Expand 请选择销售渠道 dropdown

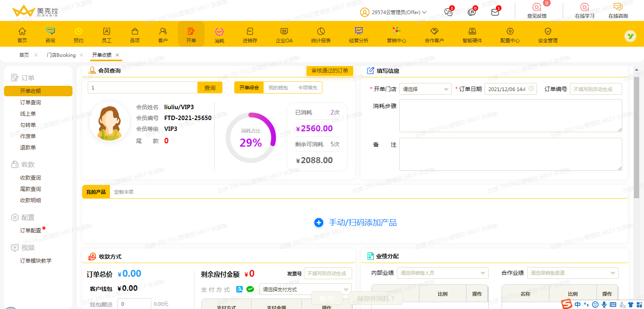pyautogui.click(x=573, y=273)
